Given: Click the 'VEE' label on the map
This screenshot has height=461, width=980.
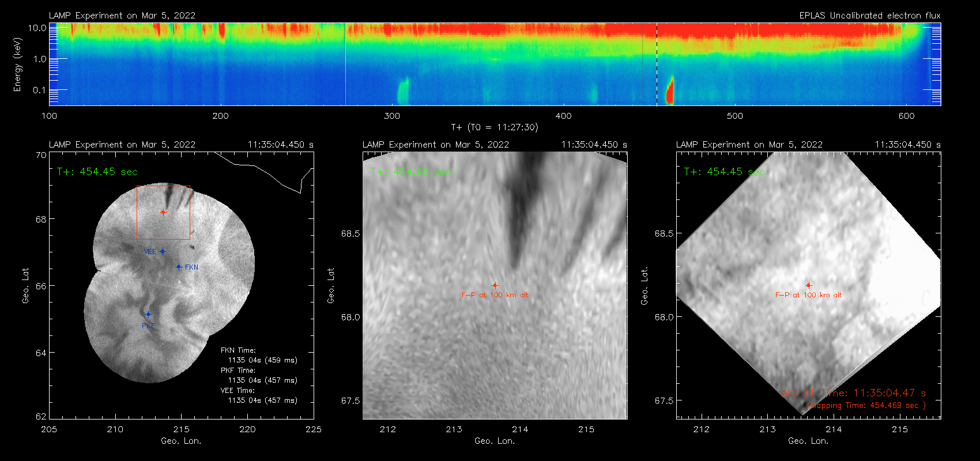Looking at the screenshot, I should (x=150, y=252).
